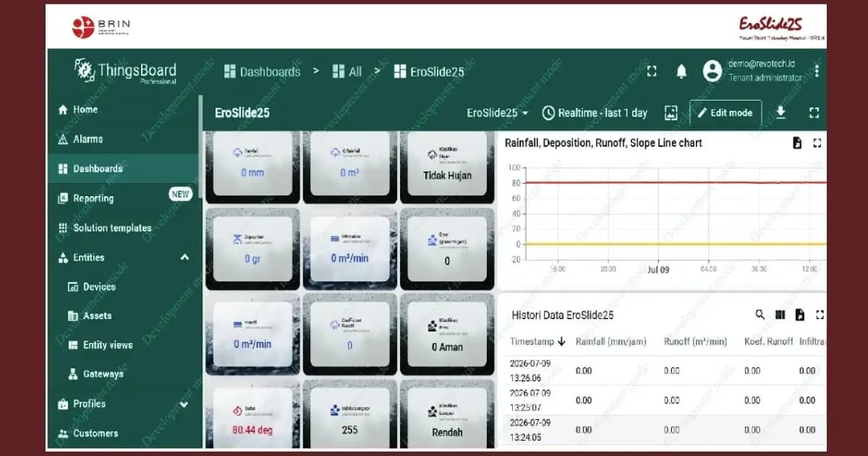Select the 13:24:05 timestamp row

[x=663, y=430]
